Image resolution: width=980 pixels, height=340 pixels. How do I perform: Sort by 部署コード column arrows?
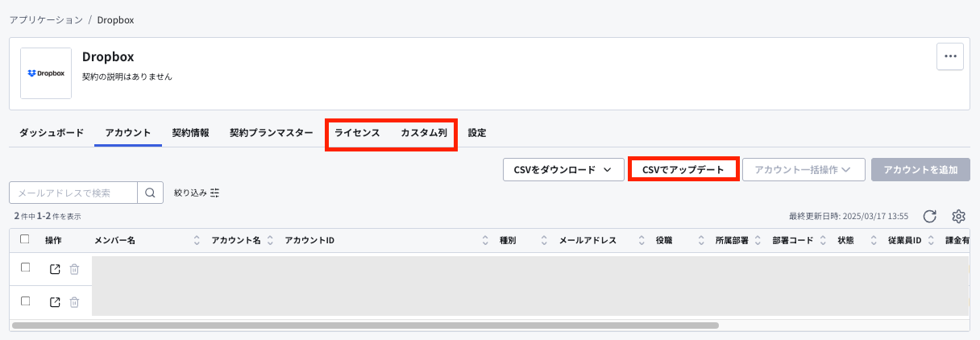[823, 241]
